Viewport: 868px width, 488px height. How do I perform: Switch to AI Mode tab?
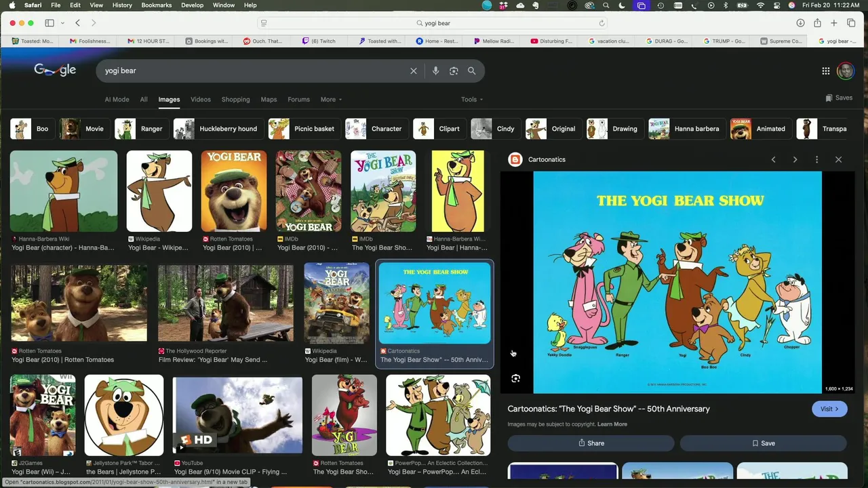tap(117, 100)
